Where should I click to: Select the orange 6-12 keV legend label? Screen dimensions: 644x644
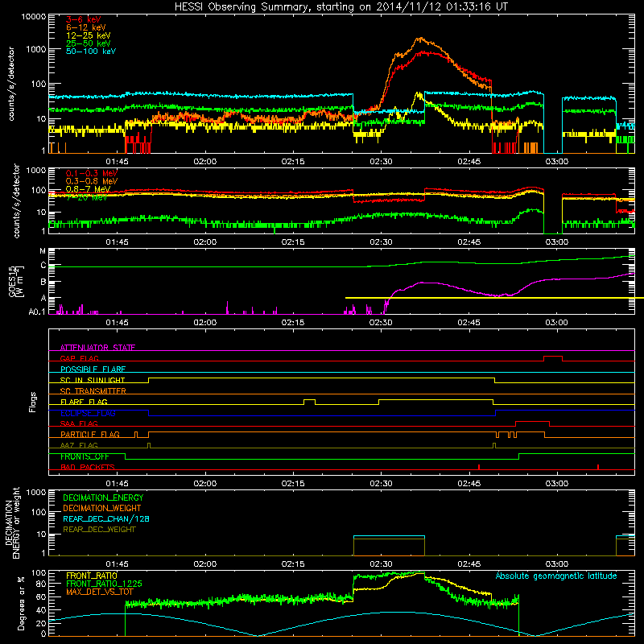click(x=86, y=27)
